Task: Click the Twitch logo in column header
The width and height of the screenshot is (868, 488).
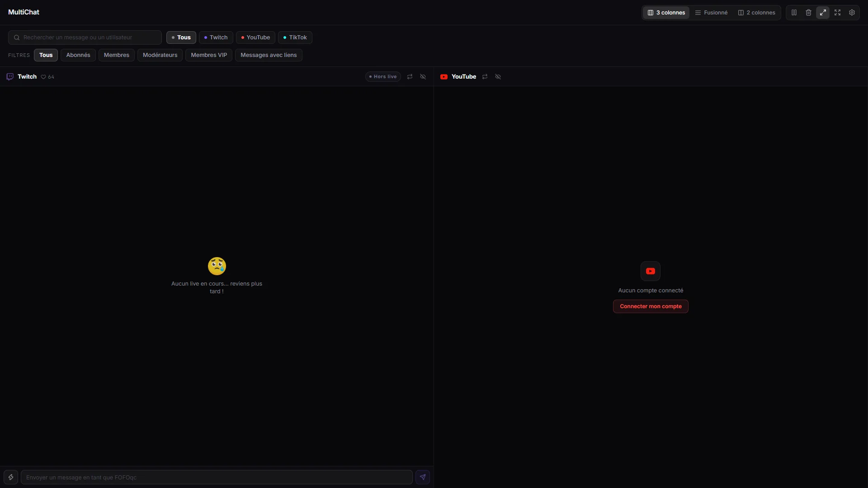Action: click(x=10, y=77)
